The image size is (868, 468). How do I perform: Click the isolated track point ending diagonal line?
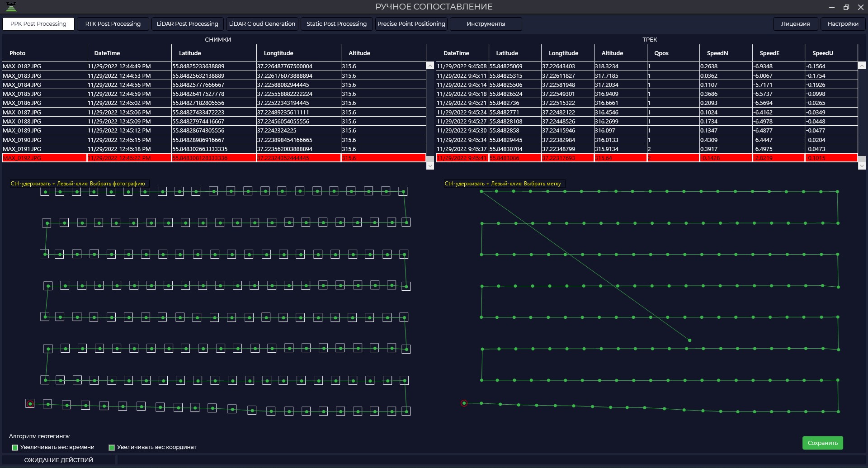click(x=689, y=340)
